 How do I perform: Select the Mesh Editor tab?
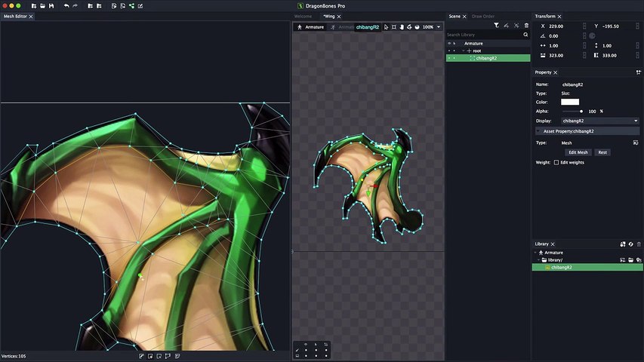click(x=15, y=17)
